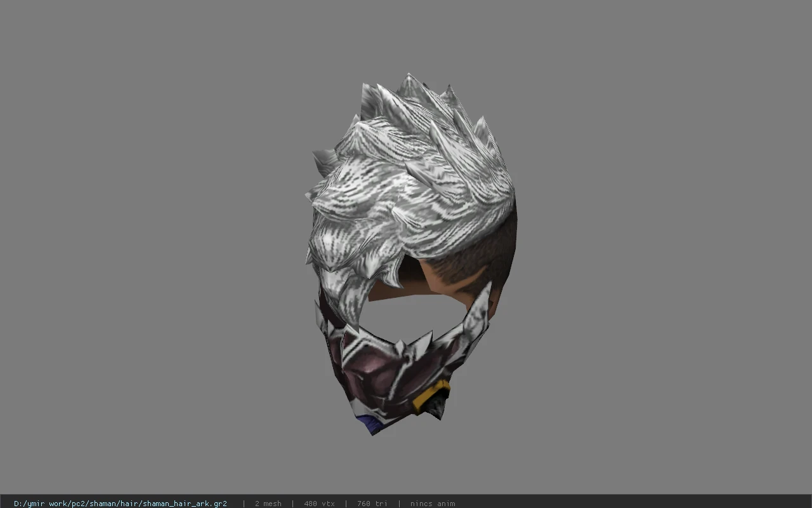Click the '2 mesh' status bar entry

268,504
